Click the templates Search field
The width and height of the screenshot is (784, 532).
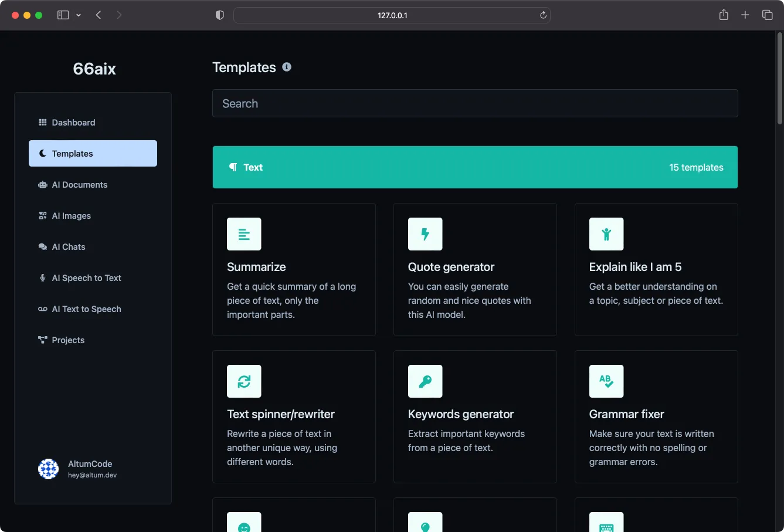pyautogui.click(x=475, y=103)
